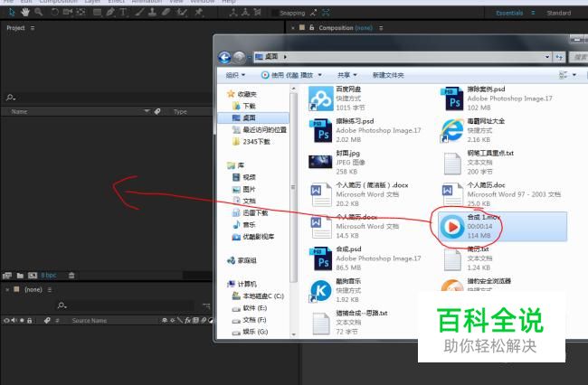Toggle the timeline audio speaker column switch
This screenshot has height=385, width=588.
(14, 321)
